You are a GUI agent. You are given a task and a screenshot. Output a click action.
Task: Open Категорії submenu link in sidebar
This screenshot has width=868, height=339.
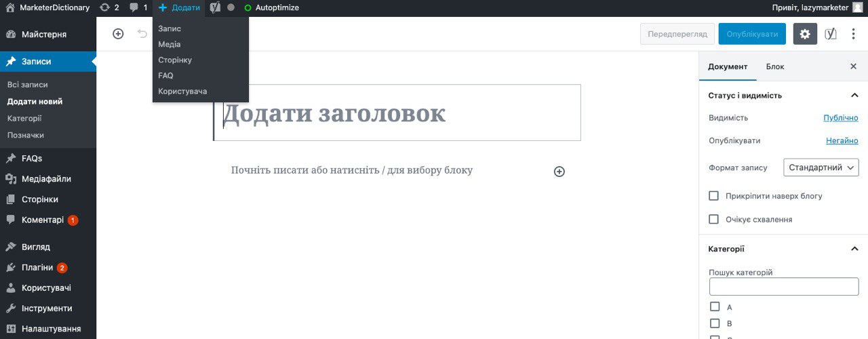[24, 118]
